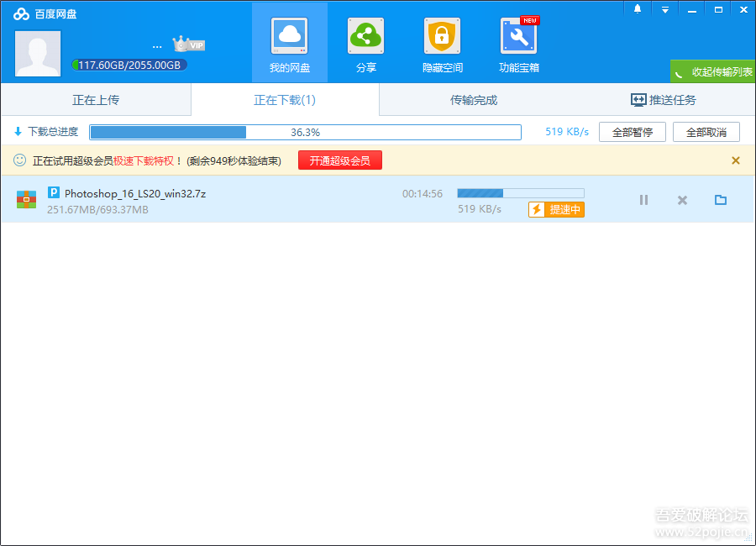The image size is (756, 546).
Task: Open download folder for Photoshop file
Action: (721, 200)
